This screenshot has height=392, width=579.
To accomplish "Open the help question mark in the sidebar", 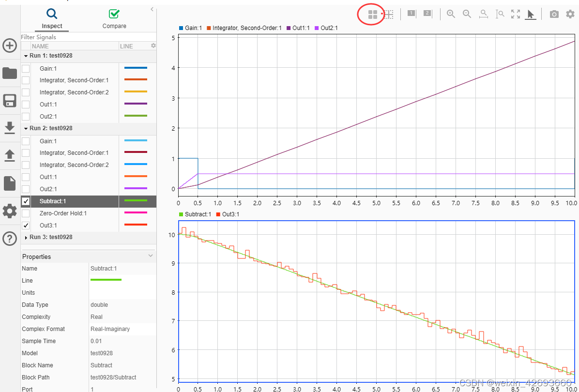I will 9,238.
